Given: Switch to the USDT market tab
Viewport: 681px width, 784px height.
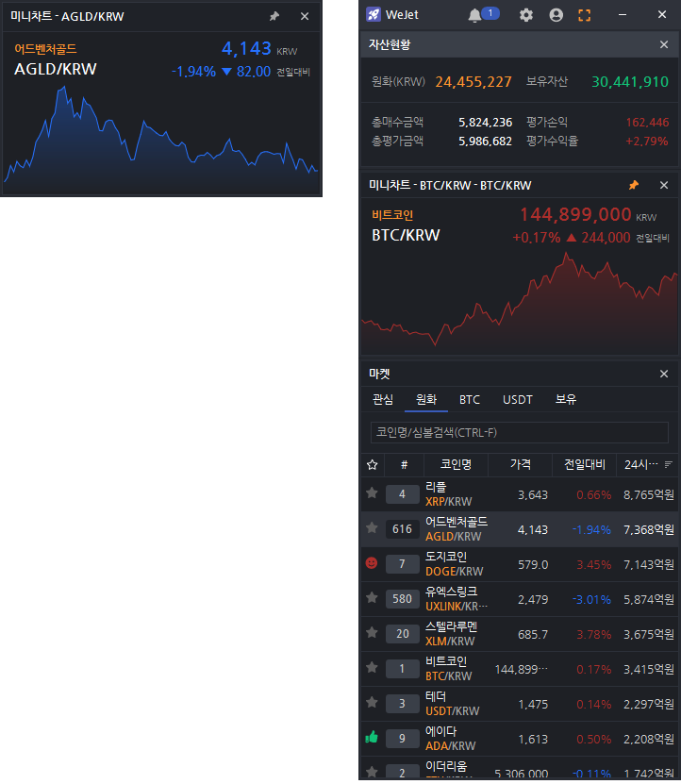Looking at the screenshot, I should point(518,399).
